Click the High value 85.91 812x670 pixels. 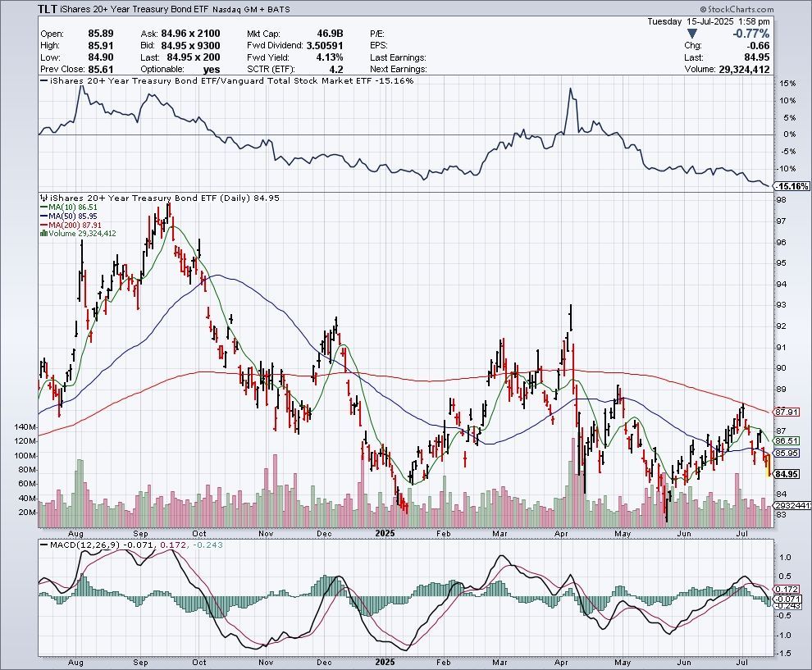[100, 46]
